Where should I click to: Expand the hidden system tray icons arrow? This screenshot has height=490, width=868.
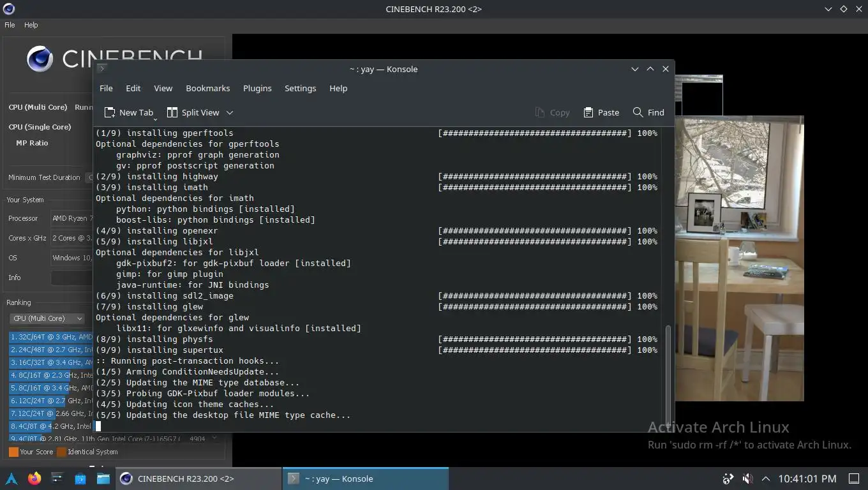766,479
